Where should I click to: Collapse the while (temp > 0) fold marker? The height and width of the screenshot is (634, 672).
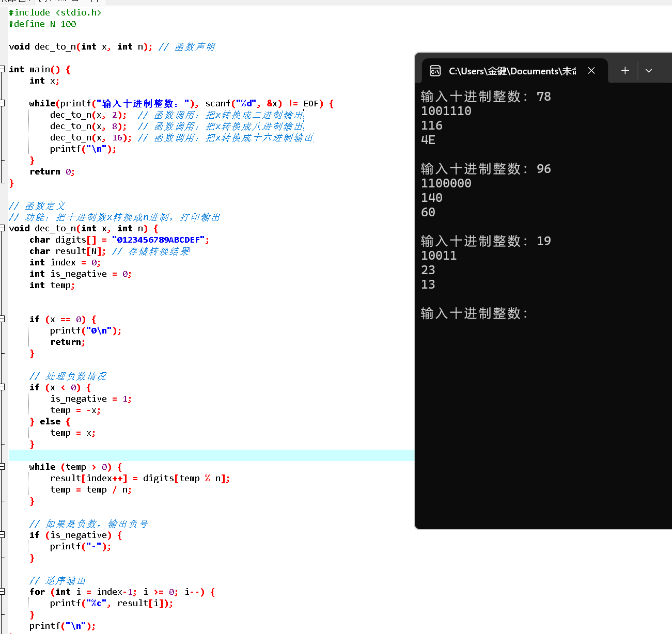coord(3,466)
